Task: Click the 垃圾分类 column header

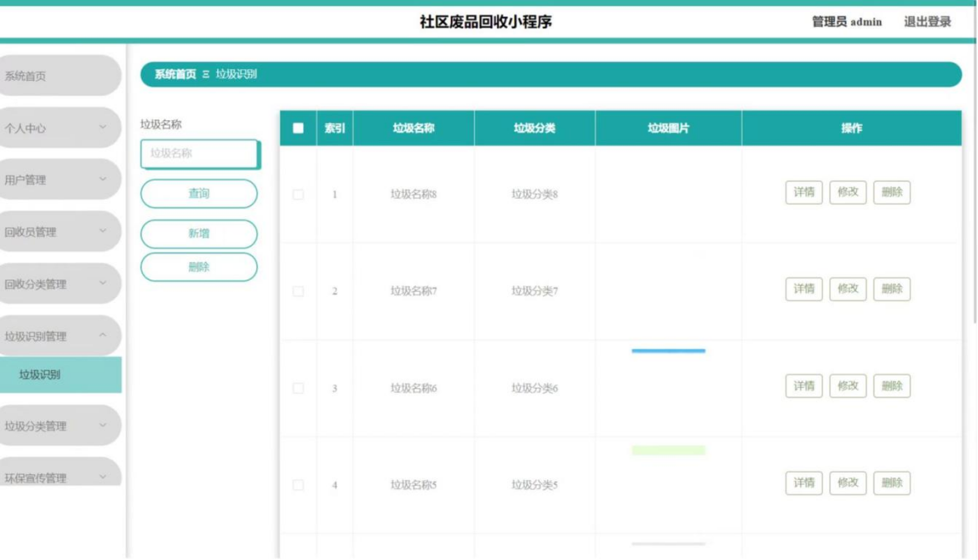Action: point(535,128)
